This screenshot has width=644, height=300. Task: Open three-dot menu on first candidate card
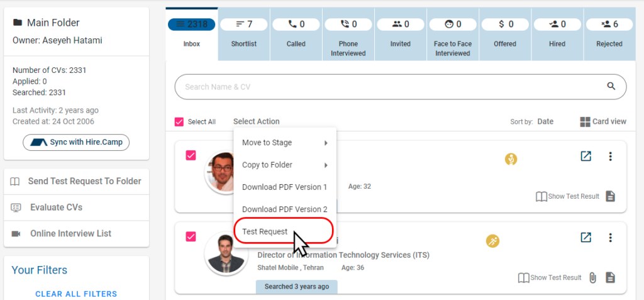(610, 157)
